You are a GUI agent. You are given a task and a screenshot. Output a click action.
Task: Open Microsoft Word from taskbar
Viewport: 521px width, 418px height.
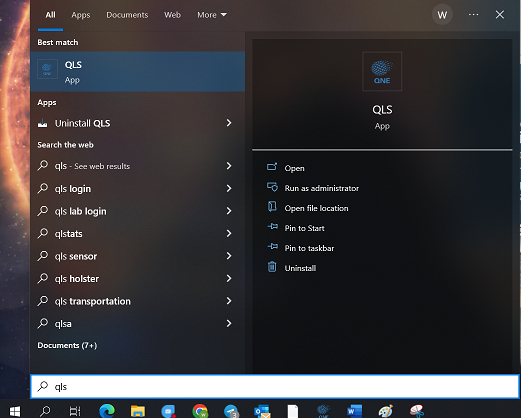click(354, 411)
